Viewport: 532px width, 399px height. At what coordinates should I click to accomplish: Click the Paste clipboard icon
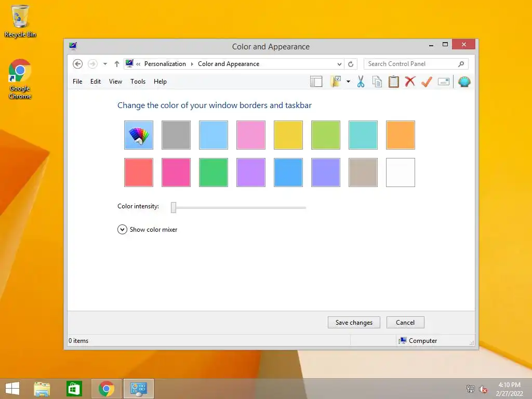[x=394, y=82]
